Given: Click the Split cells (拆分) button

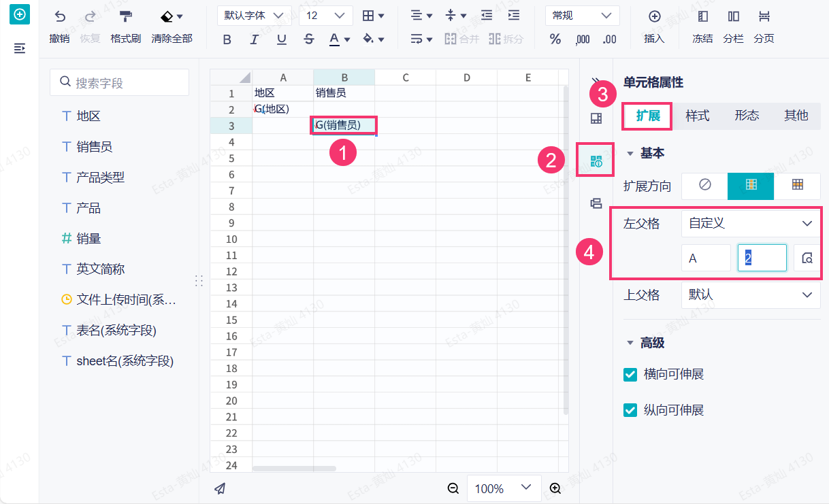Looking at the screenshot, I should click(x=506, y=39).
